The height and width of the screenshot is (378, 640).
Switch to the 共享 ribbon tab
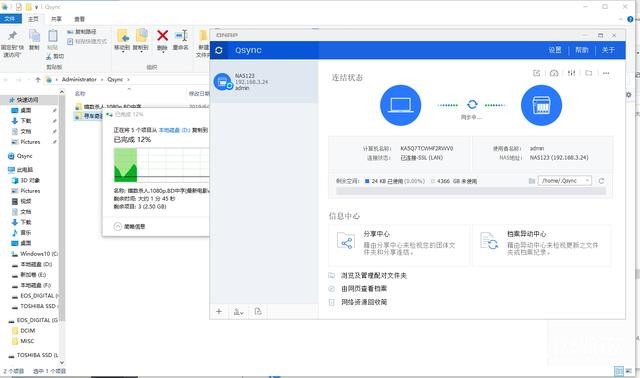click(56, 19)
